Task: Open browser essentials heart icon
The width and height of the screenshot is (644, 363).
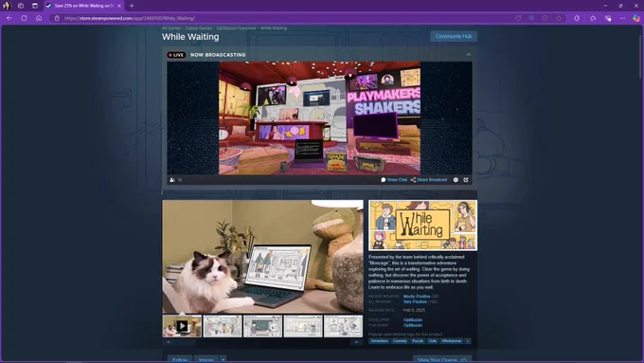Action: [x=608, y=18]
